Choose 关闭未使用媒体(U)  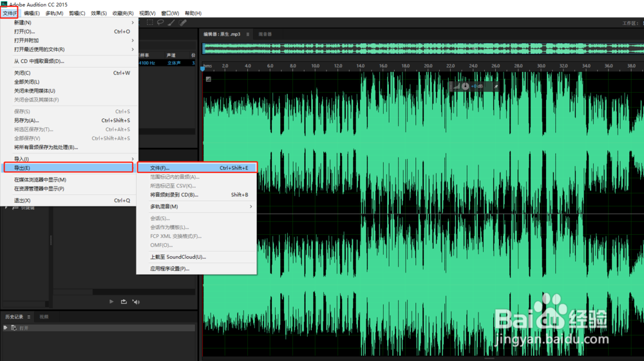(x=69, y=91)
